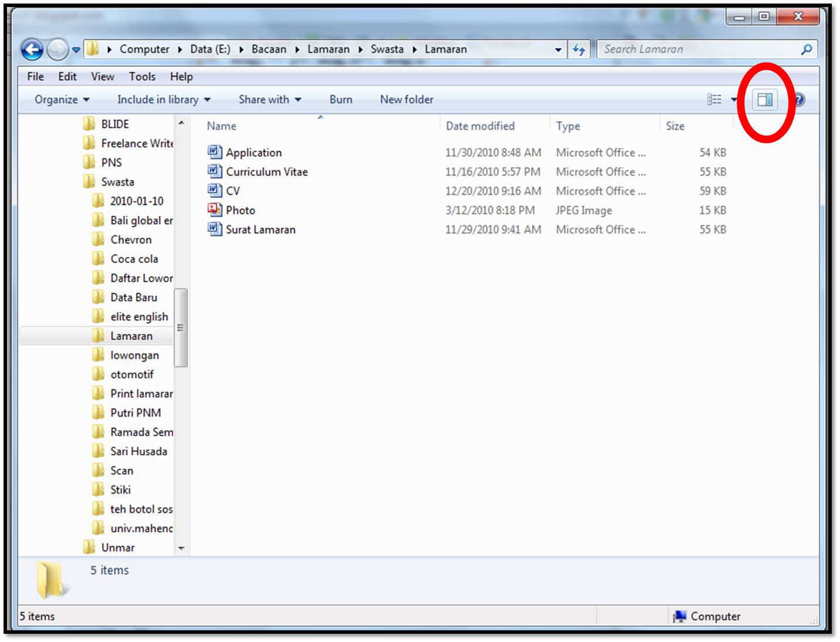Screen dimensions: 840x642
Task: Open Include in library dropdown
Action: click(x=164, y=100)
